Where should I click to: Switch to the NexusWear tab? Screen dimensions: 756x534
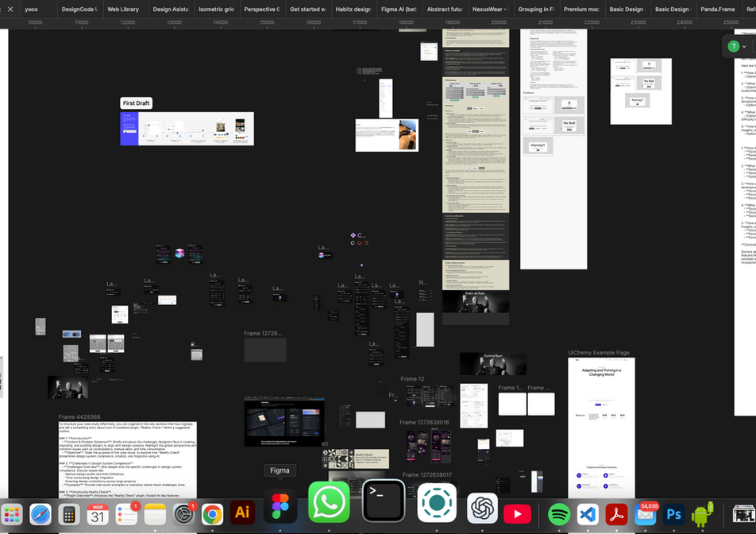click(x=490, y=10)
